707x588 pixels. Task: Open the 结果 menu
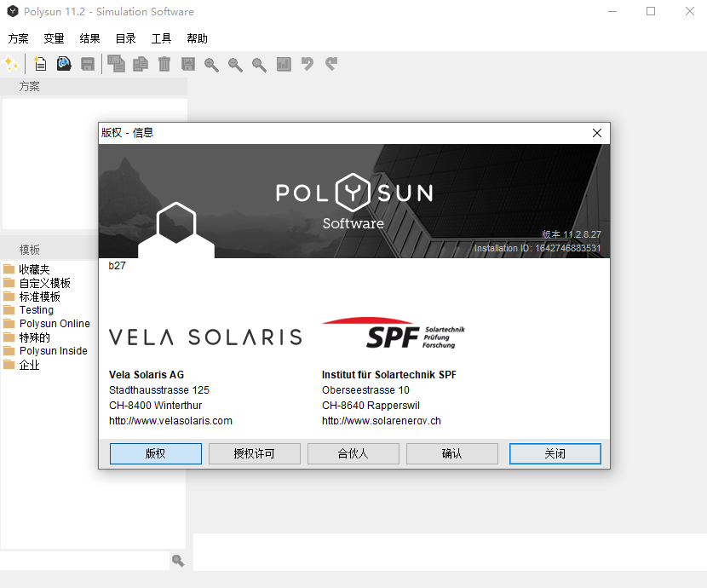89,39
